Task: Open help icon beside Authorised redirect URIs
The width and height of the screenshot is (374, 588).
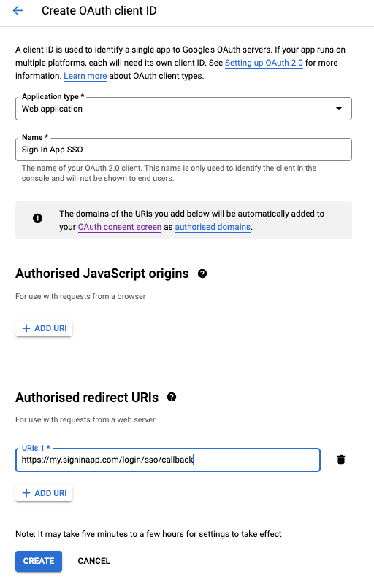Action: [x=172, y=397]
